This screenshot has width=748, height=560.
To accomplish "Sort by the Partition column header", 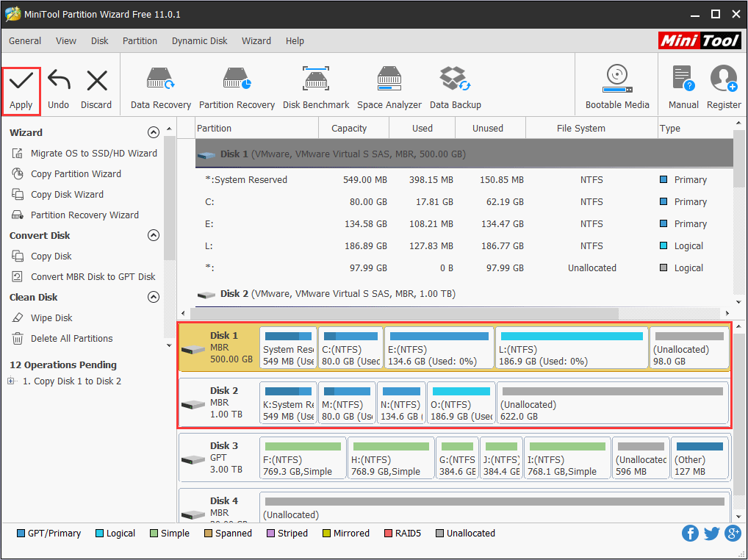I will 256,129.
